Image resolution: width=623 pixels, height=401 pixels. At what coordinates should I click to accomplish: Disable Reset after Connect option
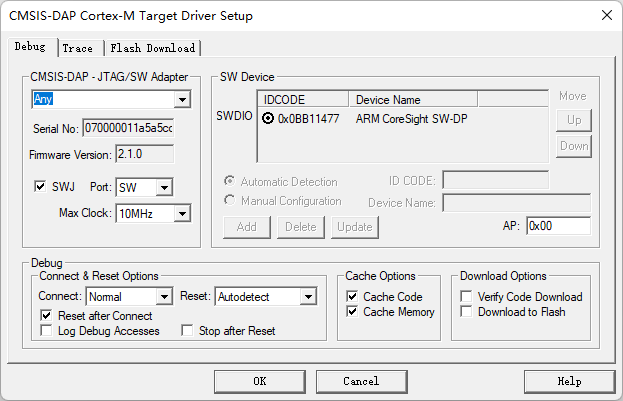click(x=47, y=315)
